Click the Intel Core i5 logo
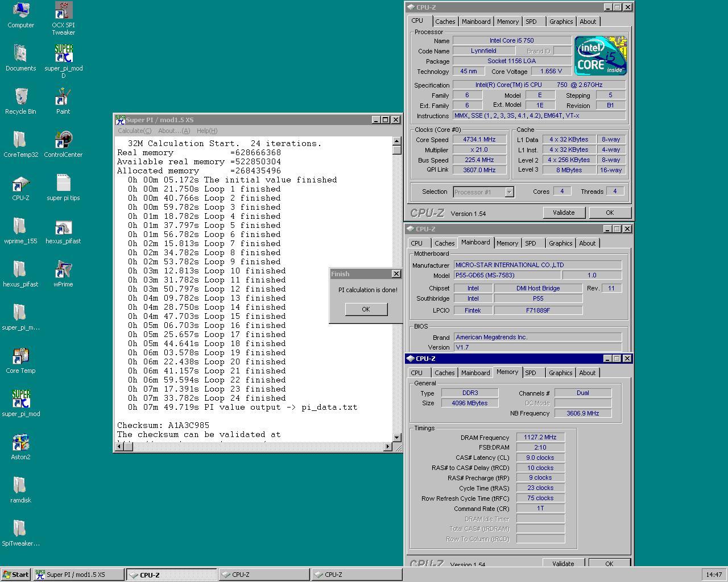 [x=601, y=56]
